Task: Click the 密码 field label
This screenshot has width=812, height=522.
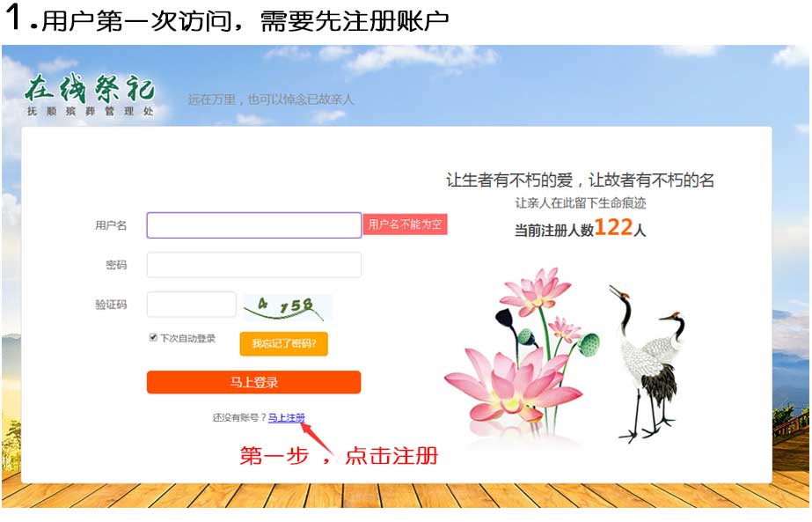Action: coord(116,265)
